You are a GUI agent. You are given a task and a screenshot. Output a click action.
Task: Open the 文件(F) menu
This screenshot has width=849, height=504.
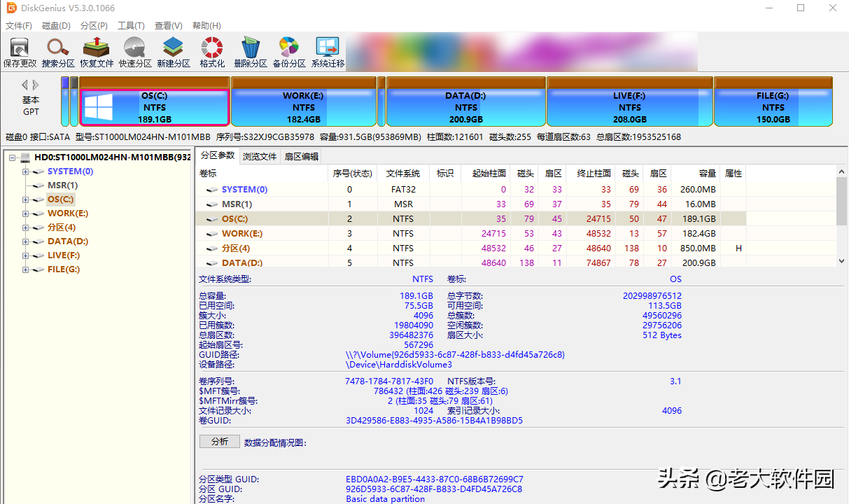[x=19, y=26]
